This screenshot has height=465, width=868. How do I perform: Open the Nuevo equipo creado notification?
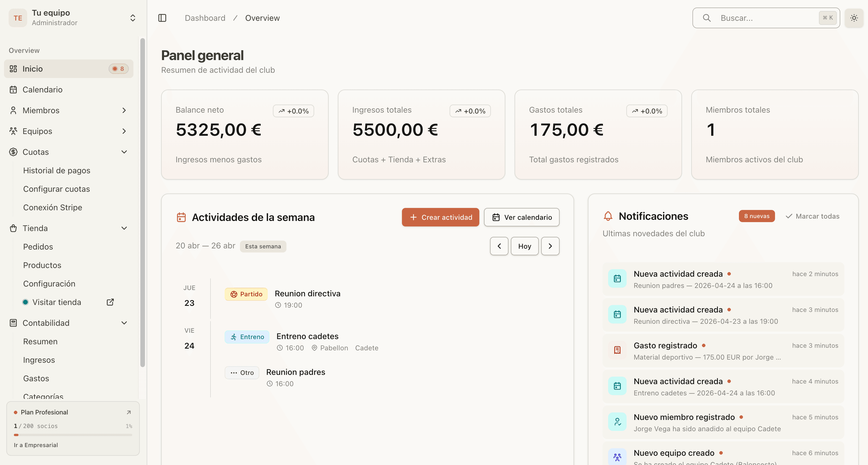pyautogui.click(x=723, y=453)
